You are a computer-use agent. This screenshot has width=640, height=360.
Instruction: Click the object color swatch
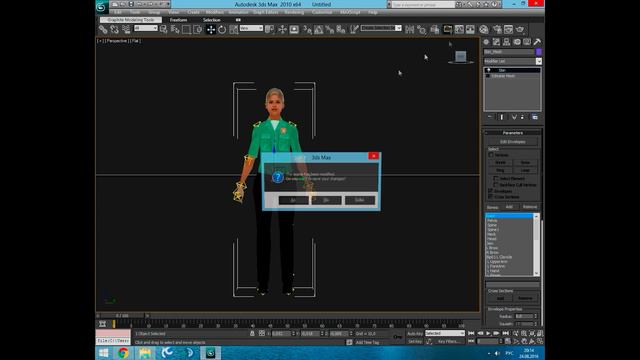coord(539,52)
